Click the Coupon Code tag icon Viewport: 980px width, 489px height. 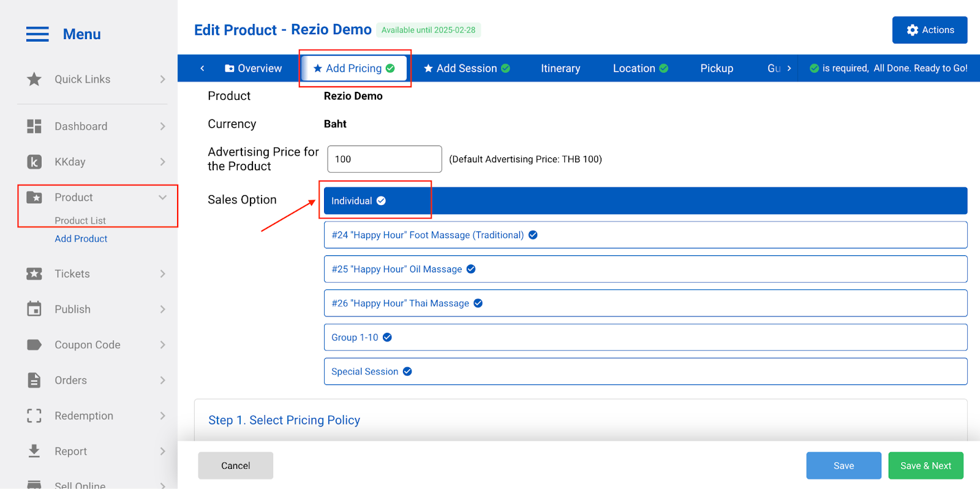(34, 345)
